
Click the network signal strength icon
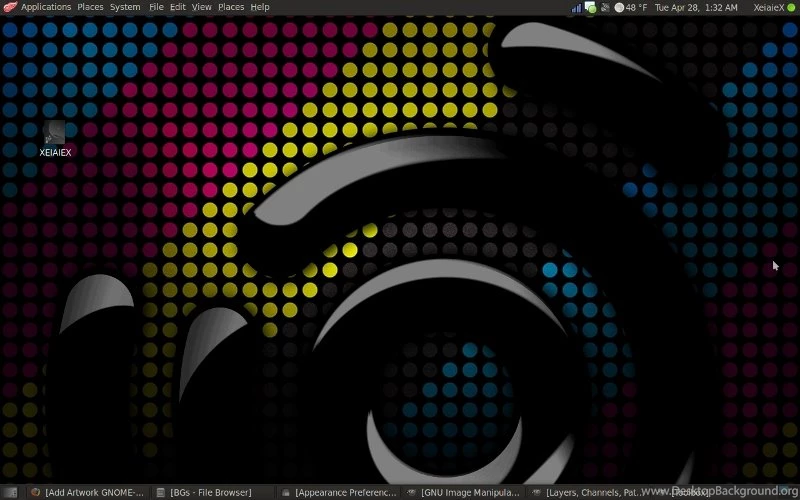[x=577, y=7]
